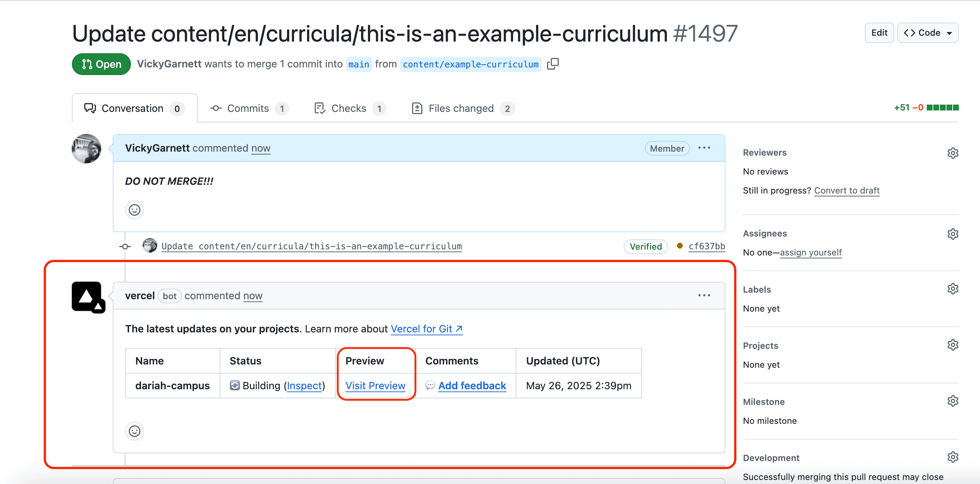Copy branch name with the clipboard icon
This screenshot has width=980, height=484.
pyautogui.click(x=553, y=64)
